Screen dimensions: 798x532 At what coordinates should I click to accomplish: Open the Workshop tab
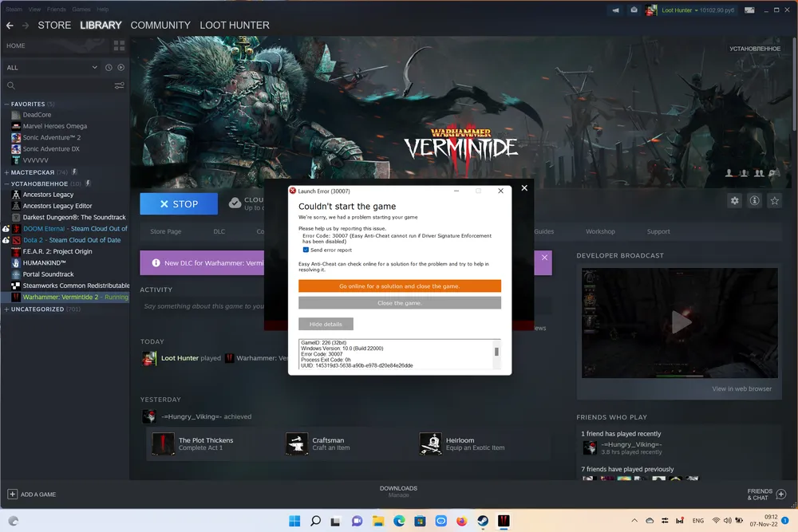[600, 231]
